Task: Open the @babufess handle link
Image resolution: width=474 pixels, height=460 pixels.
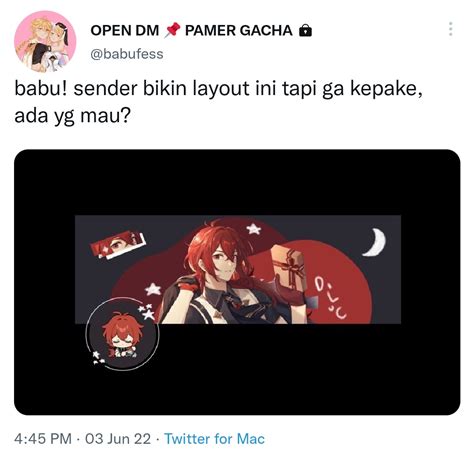Action: (127, 54)
